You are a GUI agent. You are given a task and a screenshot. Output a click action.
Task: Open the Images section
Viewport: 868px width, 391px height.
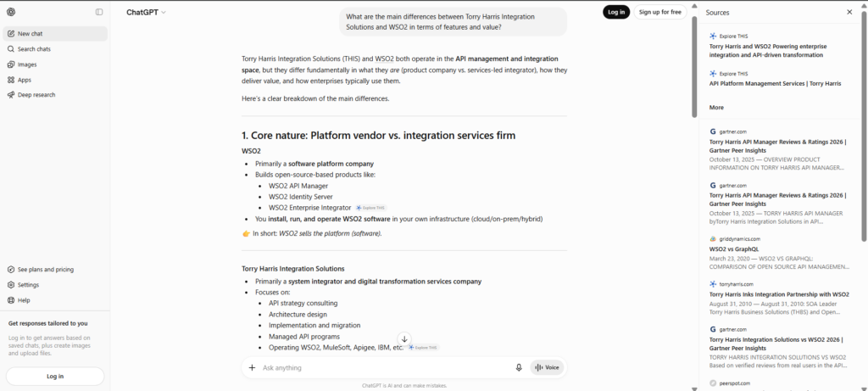55,64
